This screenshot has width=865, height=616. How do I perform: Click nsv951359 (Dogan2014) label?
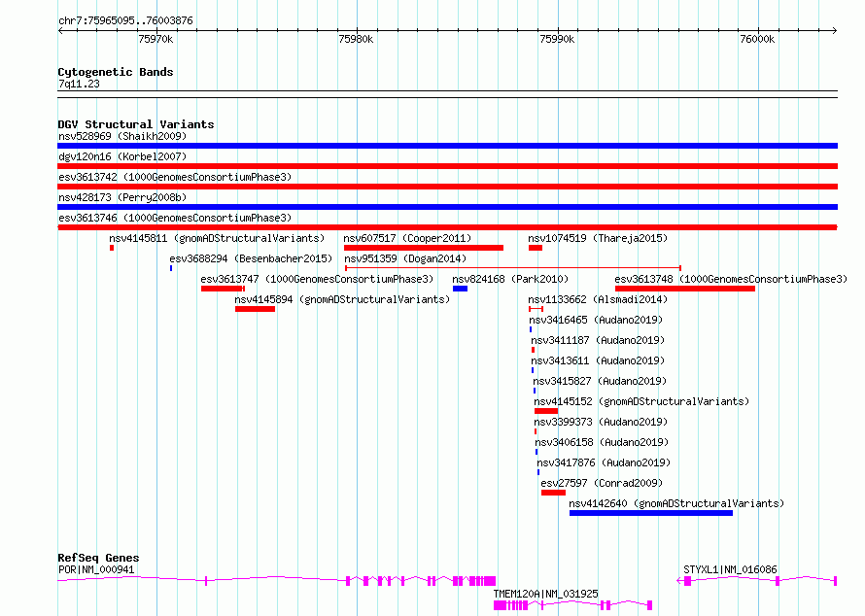405,258
